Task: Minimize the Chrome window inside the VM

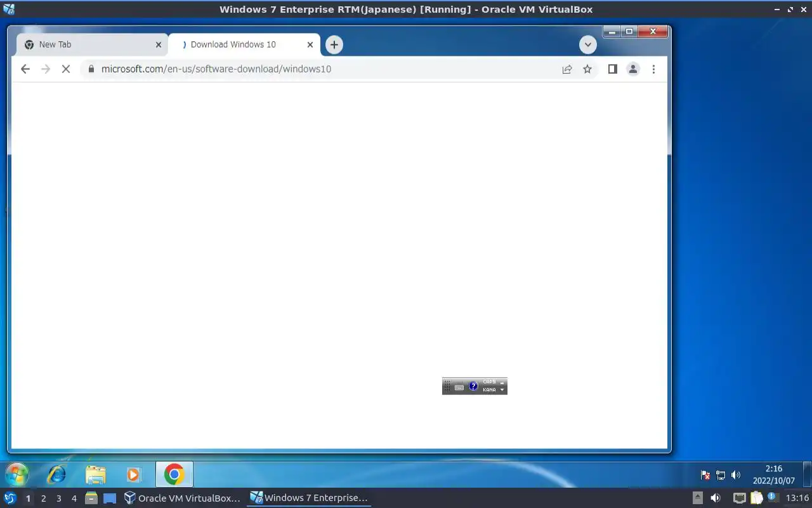Action: (x=612, y=31)
